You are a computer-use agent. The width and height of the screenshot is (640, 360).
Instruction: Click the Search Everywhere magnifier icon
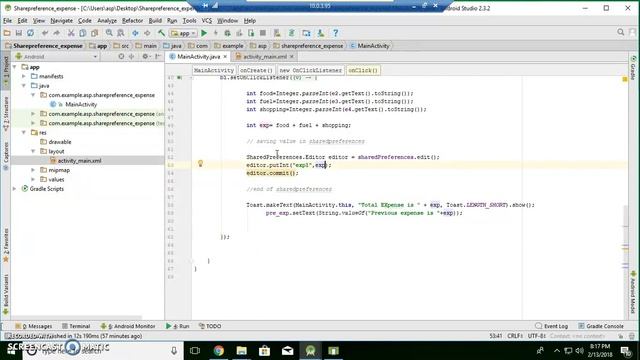coord(620,32)
